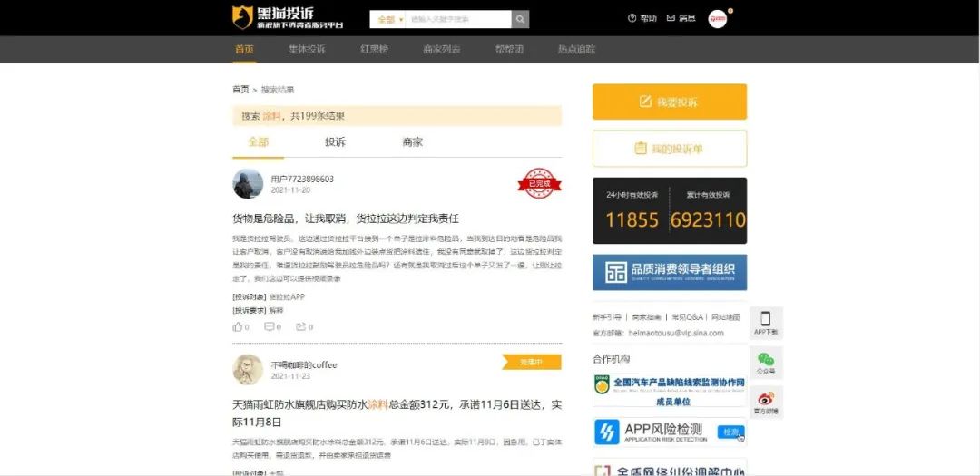Click the 24小时有效投诉 count 11855
The width and height of the screenshot is (980, 476).
coord(632,220)
